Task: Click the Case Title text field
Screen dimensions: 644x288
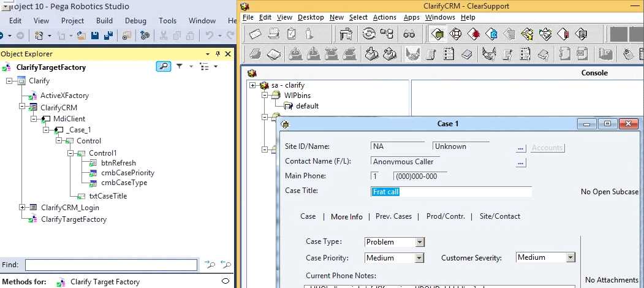Action: [x=451, y=192]
